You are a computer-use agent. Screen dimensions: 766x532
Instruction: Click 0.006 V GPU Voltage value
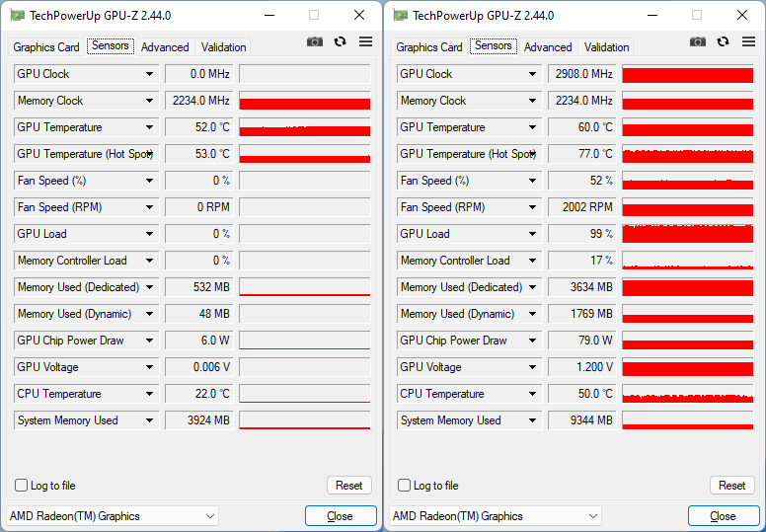click(199, 367)
